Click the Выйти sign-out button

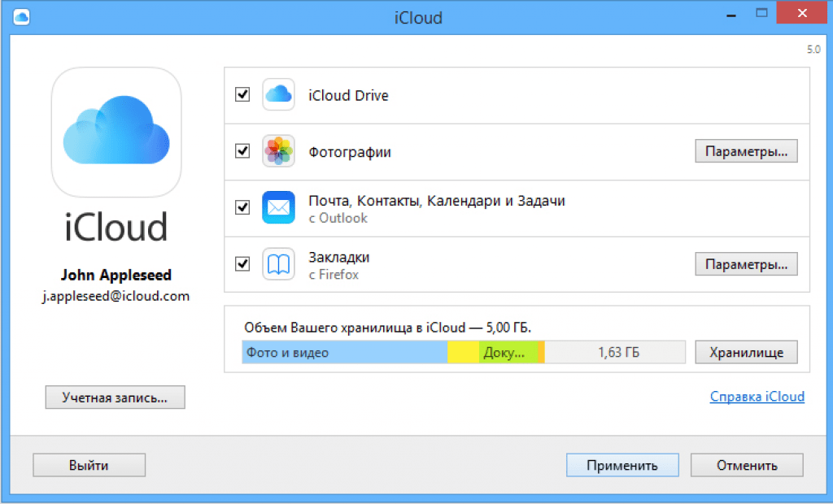(x=89, y=465)
